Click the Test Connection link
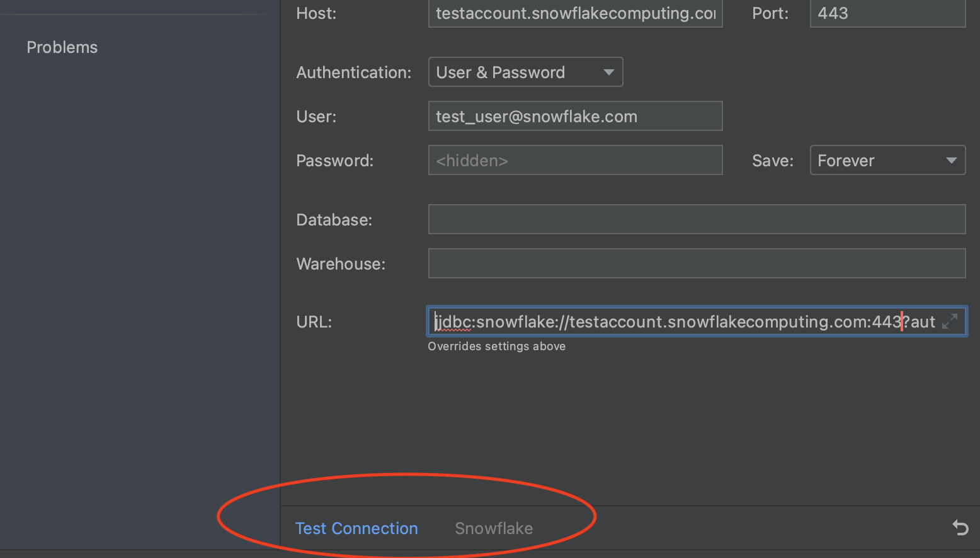The image size is (980, 558). tap(356, 528)
